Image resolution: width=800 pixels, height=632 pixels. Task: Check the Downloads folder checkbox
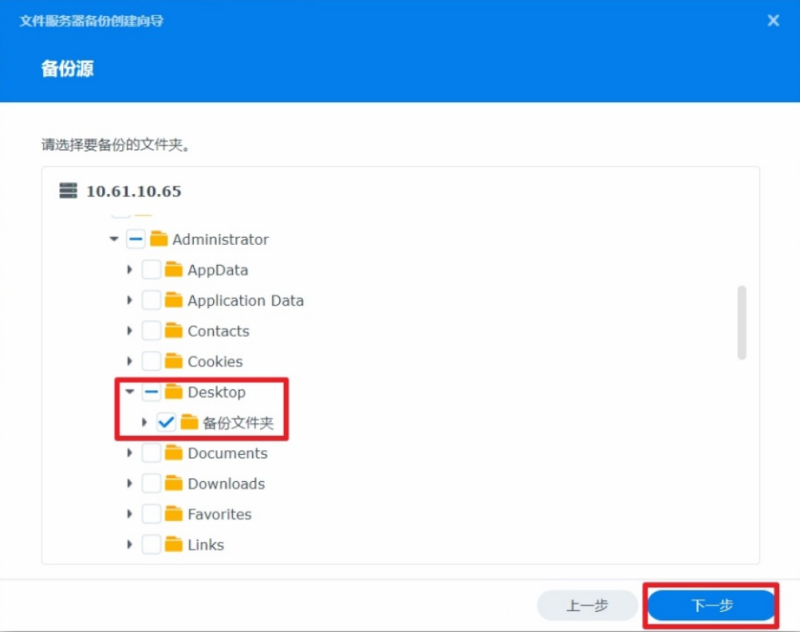pyautogui.click(x=151, y=484)
